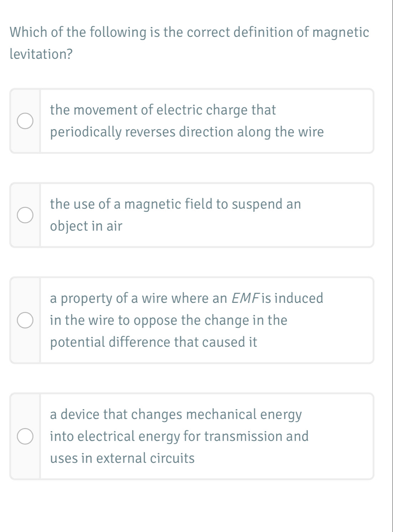Click the text 'potential difference that caused it'
Viewport: 393px width, 532px height.
(153, 342)
